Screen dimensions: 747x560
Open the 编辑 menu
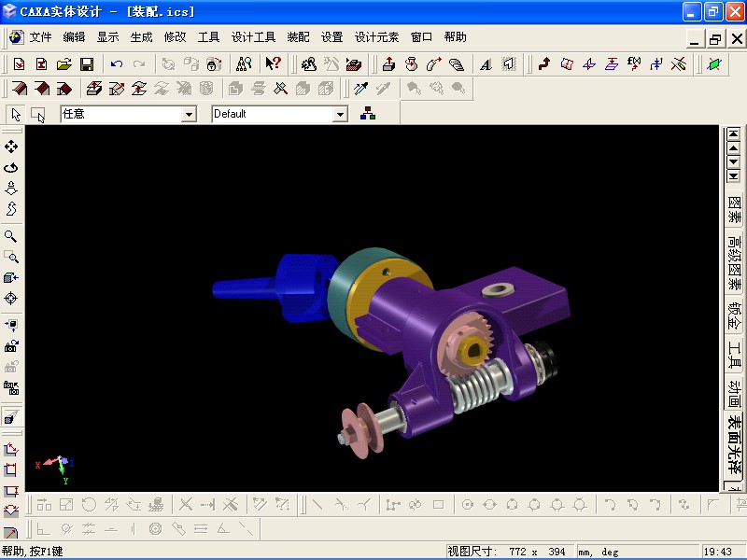click(x=74, y=37)
